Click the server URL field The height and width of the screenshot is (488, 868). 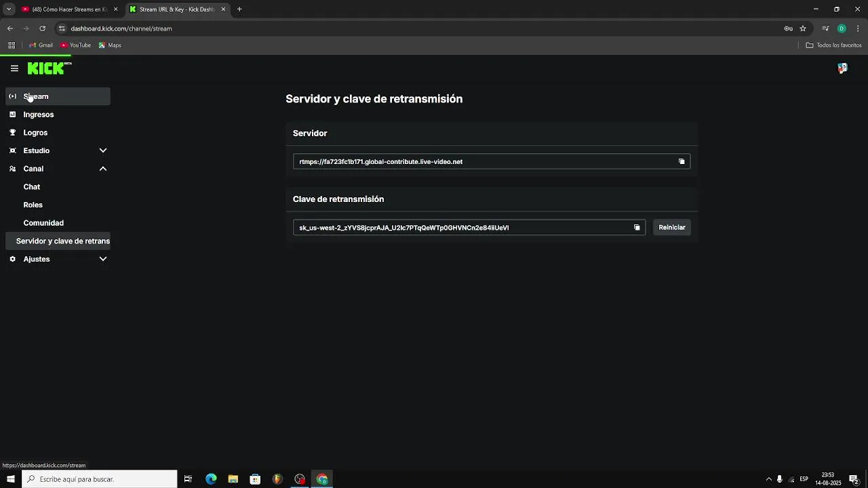pyautogui.click(x=492, y=161)
